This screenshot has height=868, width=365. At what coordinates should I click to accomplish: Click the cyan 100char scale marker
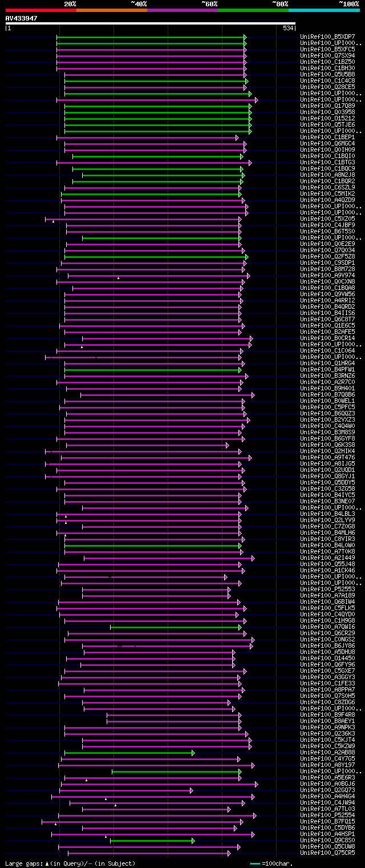click(255, 863)
